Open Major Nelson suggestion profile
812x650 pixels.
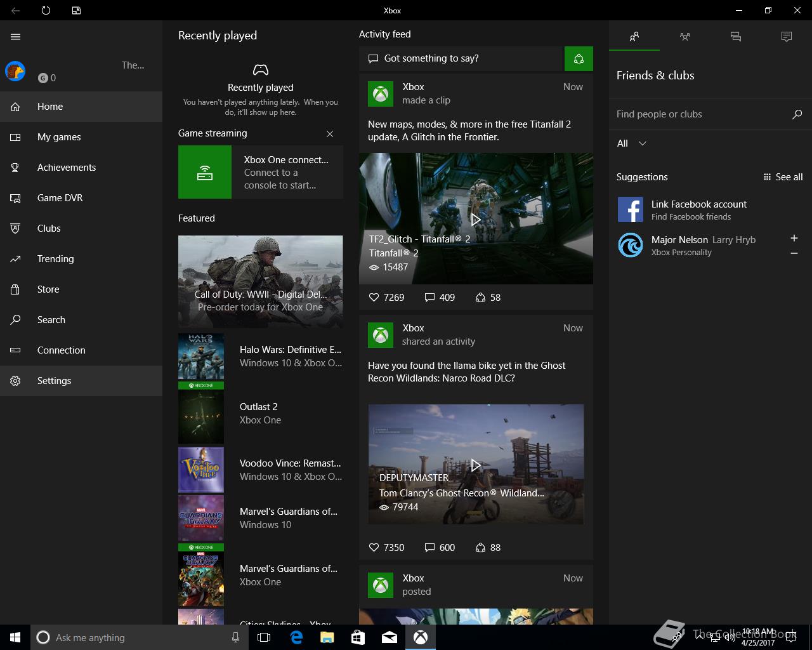coord(698,245)
